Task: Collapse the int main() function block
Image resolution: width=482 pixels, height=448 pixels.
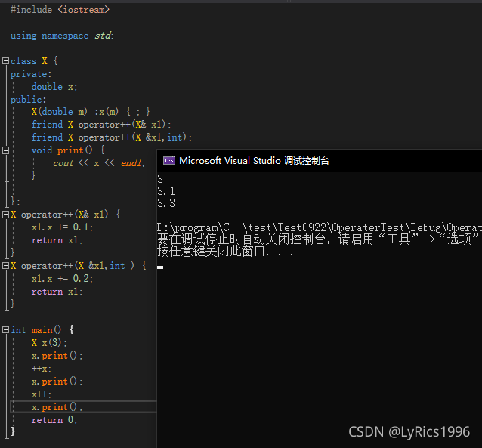Action: coord(5,330)
